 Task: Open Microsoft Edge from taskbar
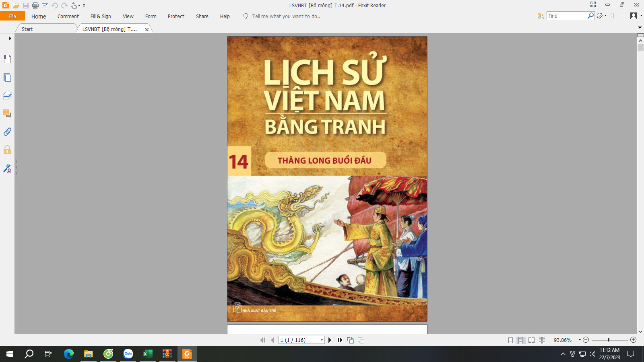tap(69, 354)
